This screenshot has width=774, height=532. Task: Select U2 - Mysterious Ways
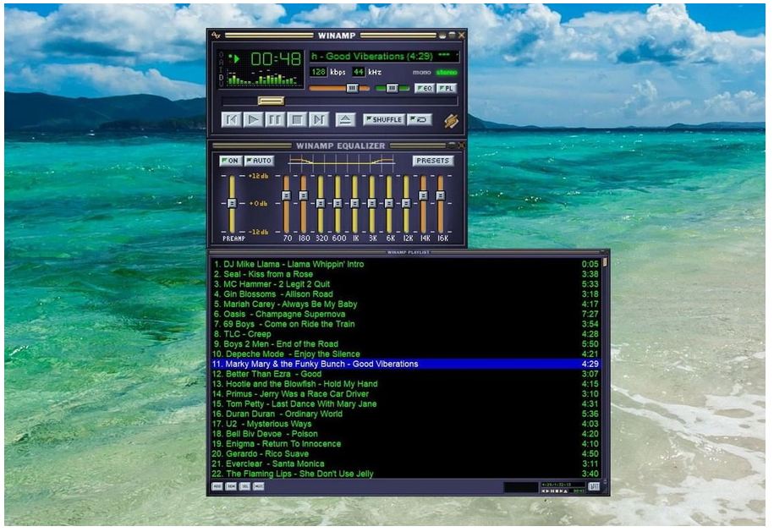pos(405,424)
